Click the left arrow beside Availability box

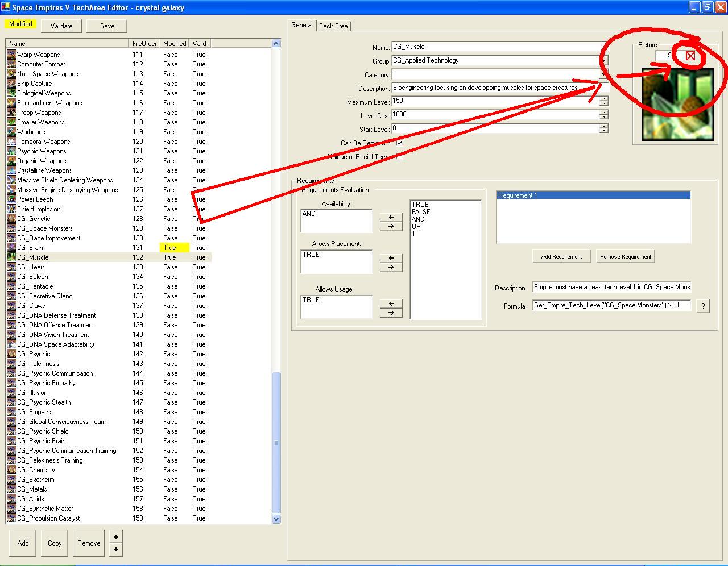391,217
